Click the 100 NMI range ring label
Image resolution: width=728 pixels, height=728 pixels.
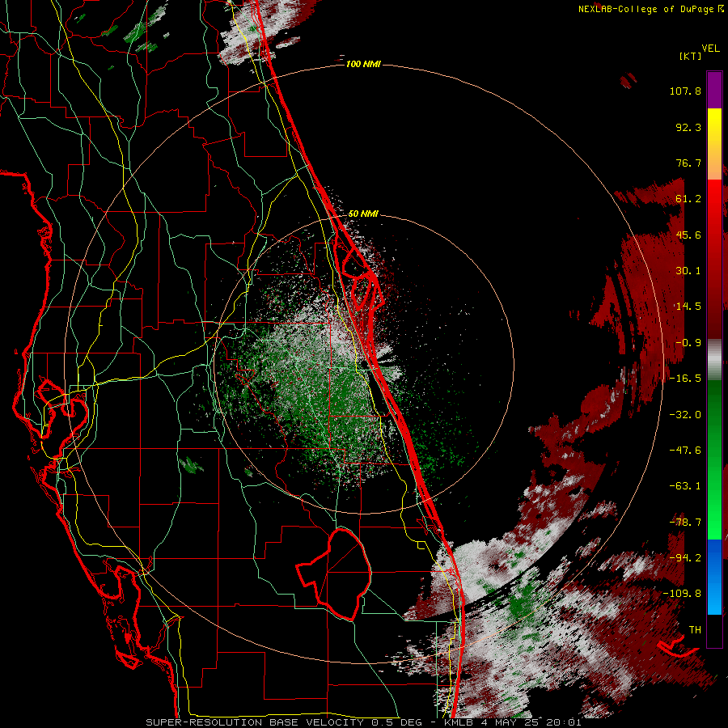point(363,64)
